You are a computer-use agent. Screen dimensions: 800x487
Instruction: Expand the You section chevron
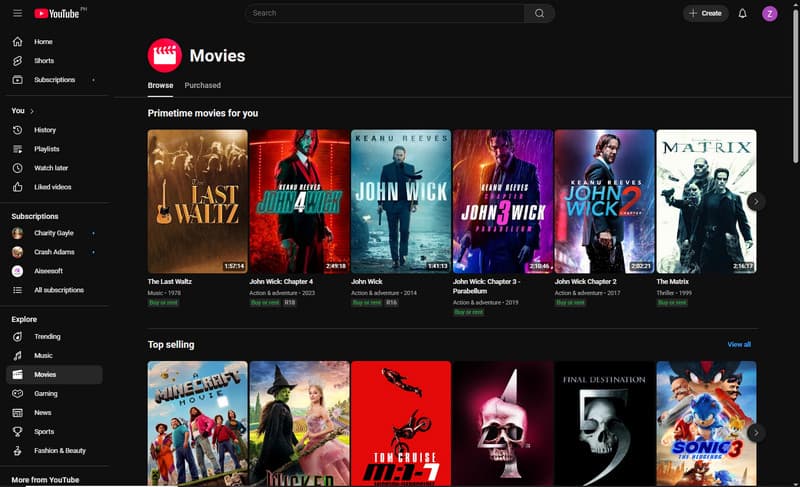pyautogui.click(x=32, y=111)
